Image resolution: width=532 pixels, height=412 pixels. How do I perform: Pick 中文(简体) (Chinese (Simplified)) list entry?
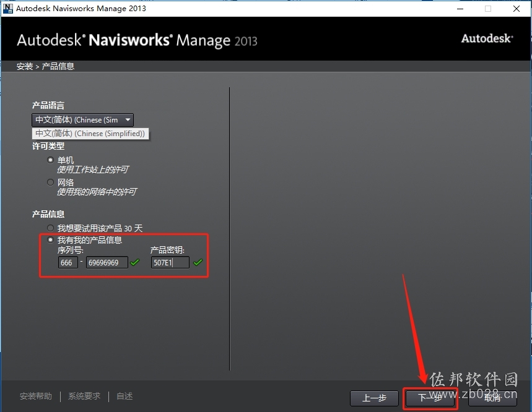tap(90, 134)
